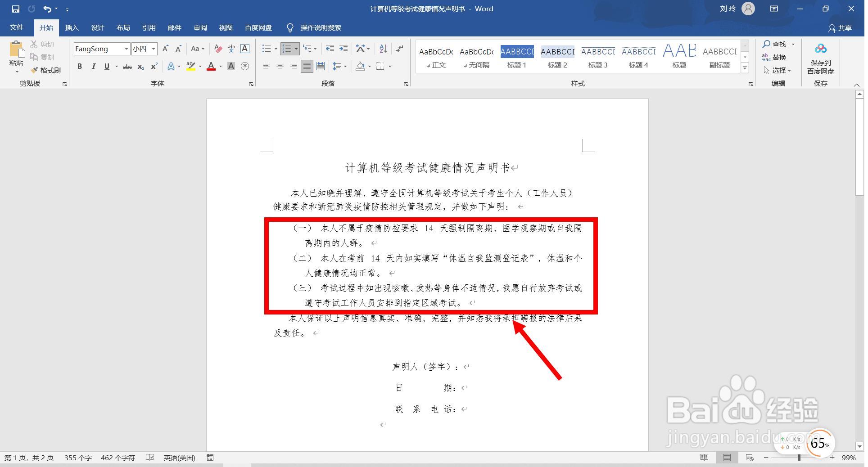Screen dimensions: 868x467
Task: Decrease font size with the shrink-font icon
Action: click(x=178, y=49)
